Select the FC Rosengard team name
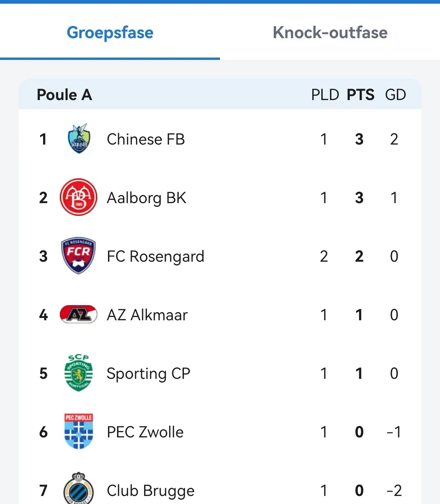This screenshot has height=504, width=440. tap(155, 257)
